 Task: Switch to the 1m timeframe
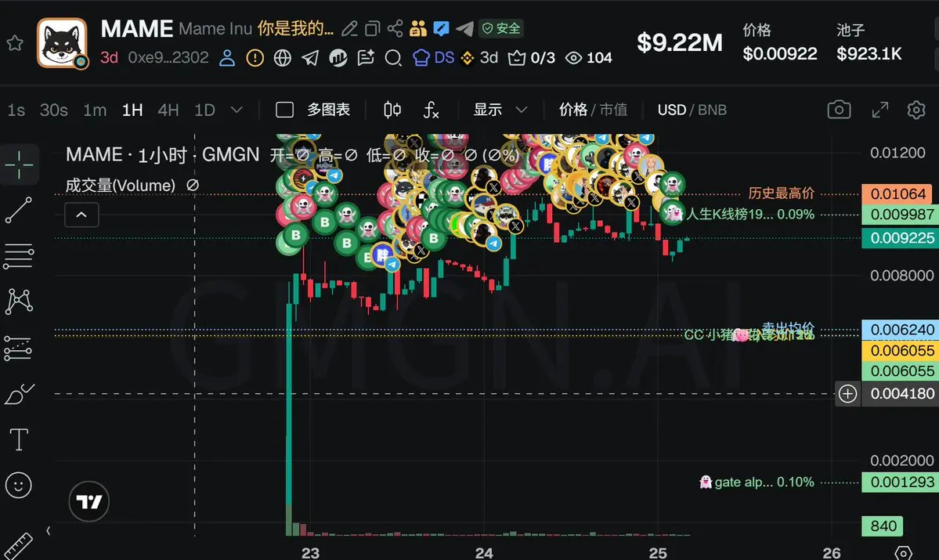[x=95, y=110]
